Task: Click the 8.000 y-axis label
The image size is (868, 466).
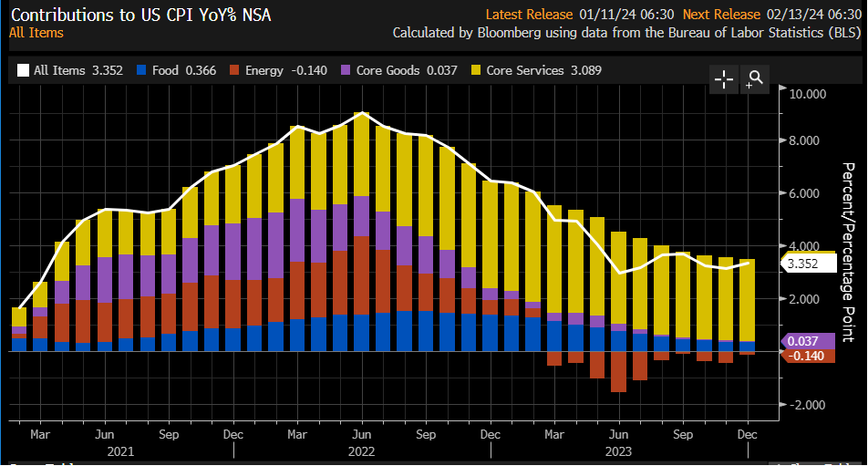Action: [x=804, y=140]
